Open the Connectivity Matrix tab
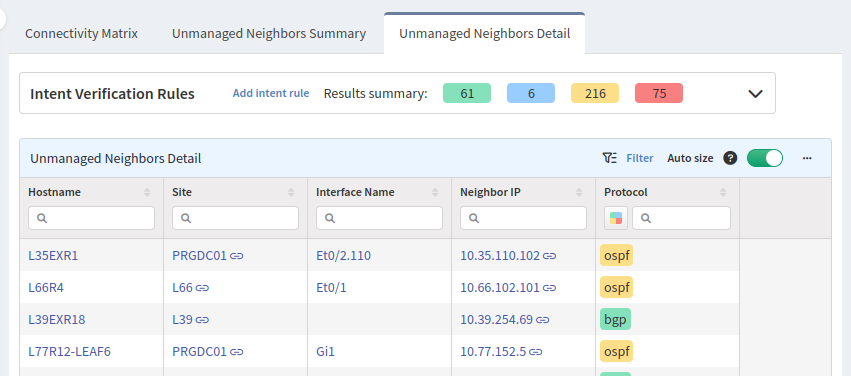 coord(81,34)
